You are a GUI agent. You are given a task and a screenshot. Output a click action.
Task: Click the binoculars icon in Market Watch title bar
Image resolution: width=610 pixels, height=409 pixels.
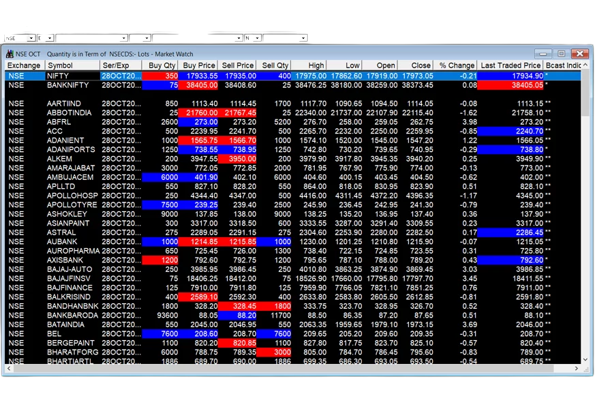pyautogui.click(x=10, y=54)
